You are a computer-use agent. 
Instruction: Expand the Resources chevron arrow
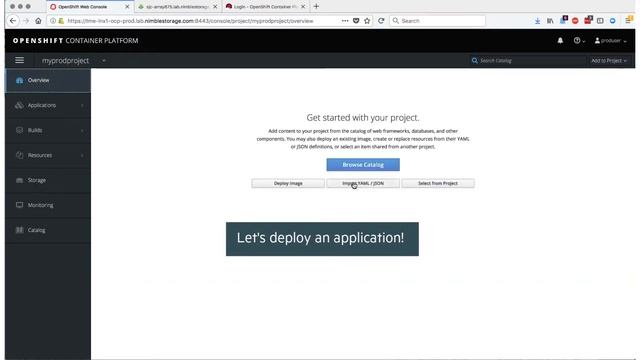point(82,155)
